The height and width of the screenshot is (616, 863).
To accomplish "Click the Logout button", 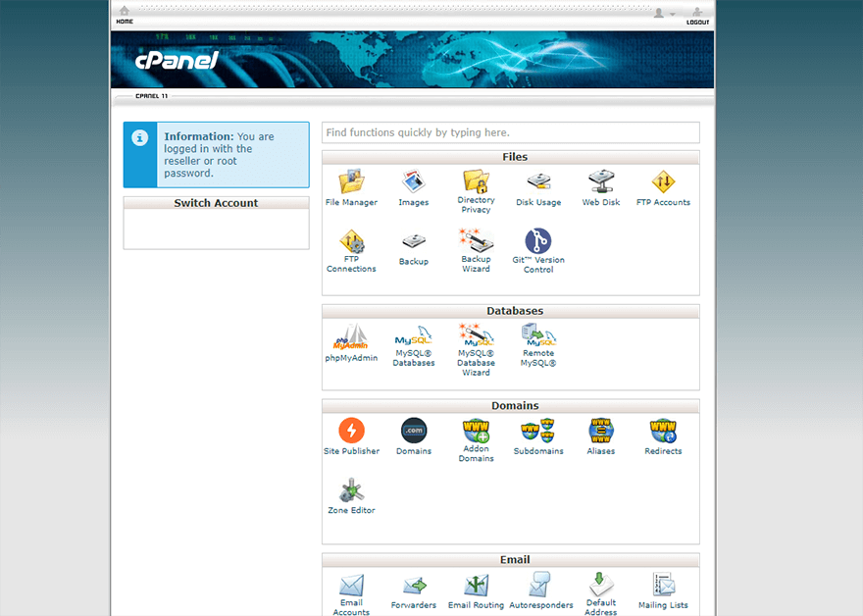I will point(697,16).
